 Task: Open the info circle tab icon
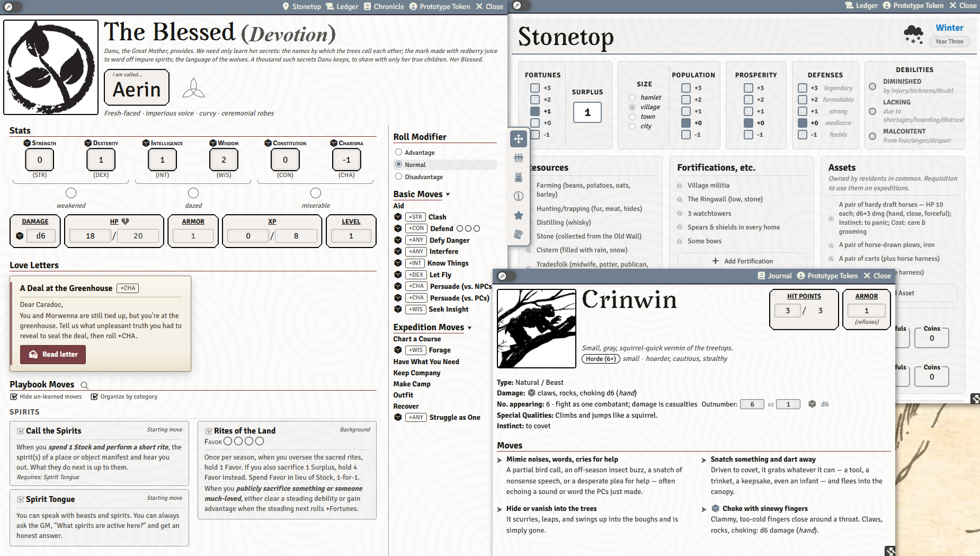click(519, 196)
